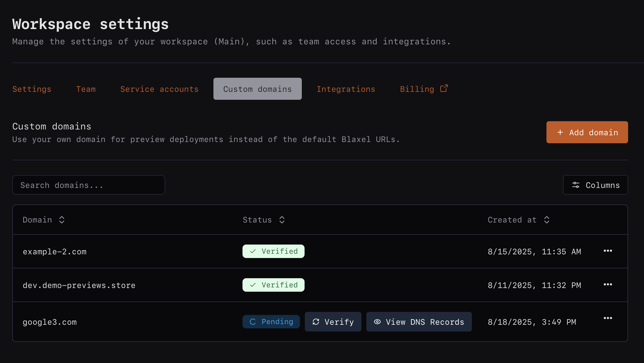Open actions menu for dev.demo-previews.store row
The width and height of the screenshot is (644, 363).
608,285
